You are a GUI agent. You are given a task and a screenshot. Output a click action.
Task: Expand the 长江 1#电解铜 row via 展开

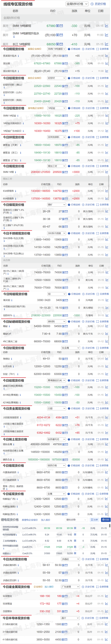click(x=5, y=44)
